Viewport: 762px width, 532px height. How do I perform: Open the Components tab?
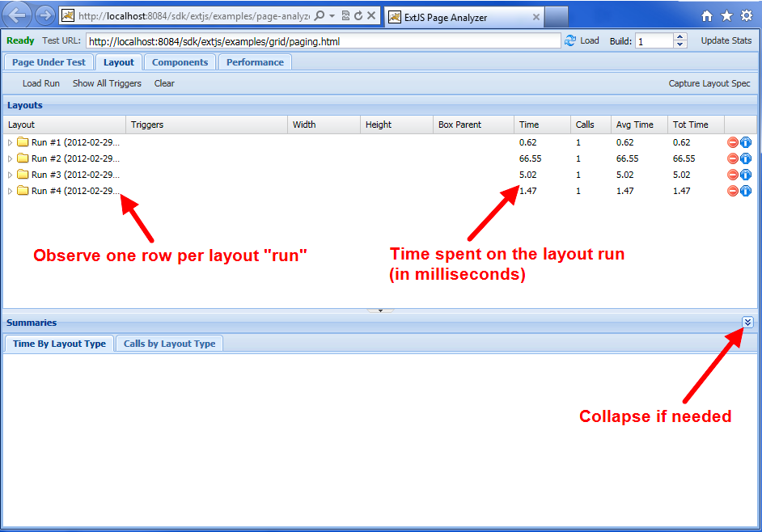point(180,62)
